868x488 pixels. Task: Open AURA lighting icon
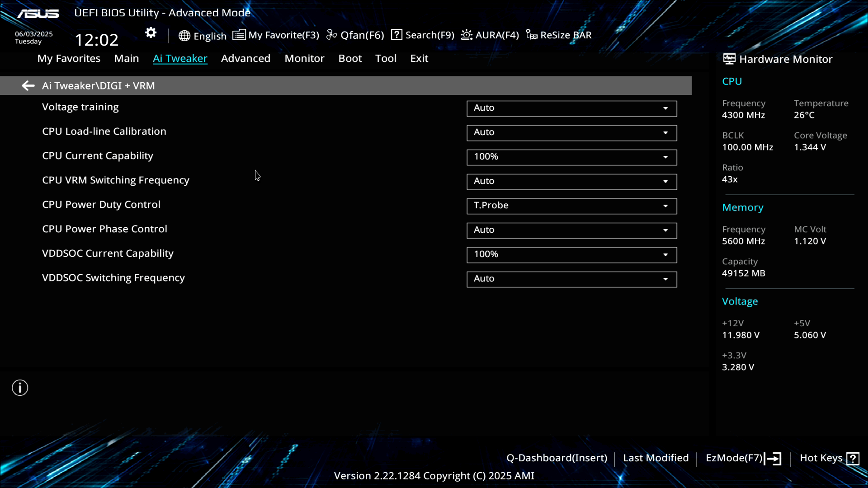467,35
